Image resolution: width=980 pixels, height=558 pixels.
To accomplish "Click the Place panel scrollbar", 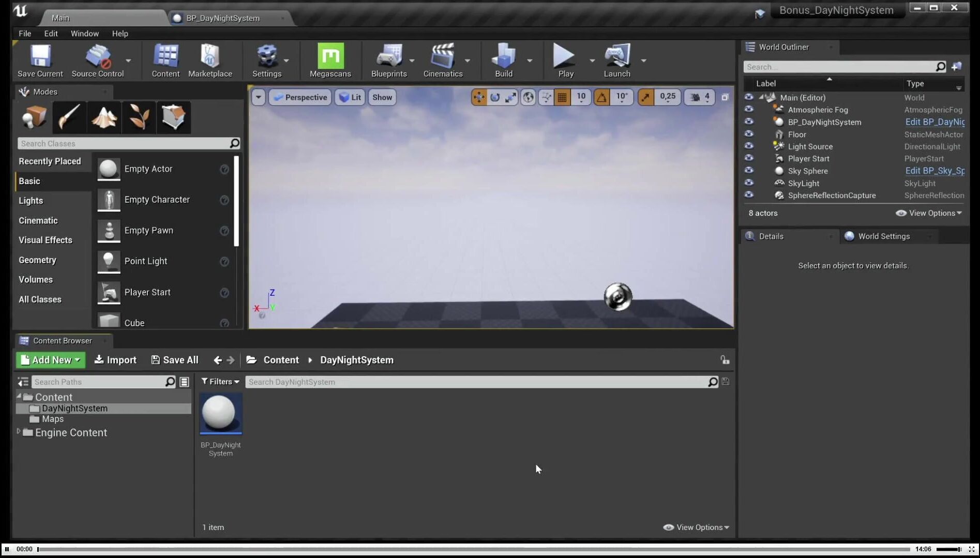I will click(236, 201).
